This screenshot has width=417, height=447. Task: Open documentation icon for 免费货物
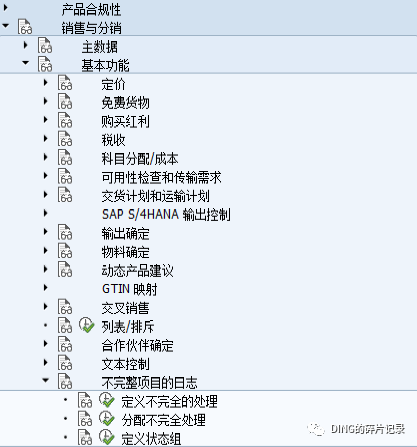point(65,102)
